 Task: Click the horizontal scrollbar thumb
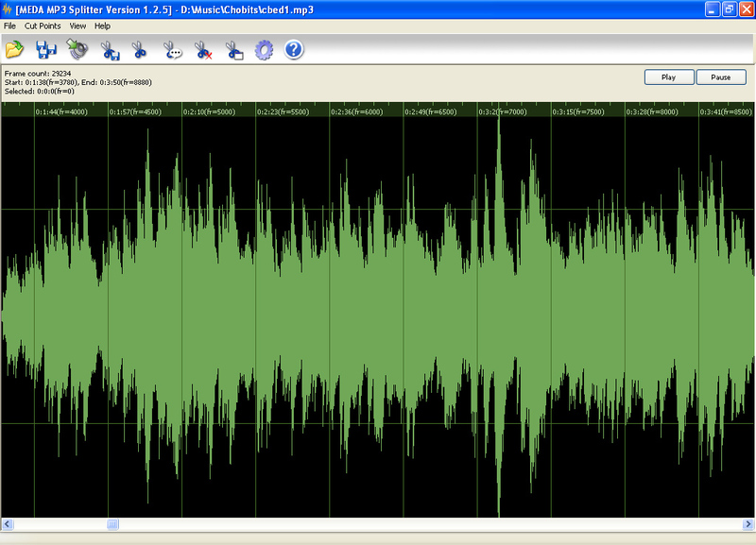112,524
